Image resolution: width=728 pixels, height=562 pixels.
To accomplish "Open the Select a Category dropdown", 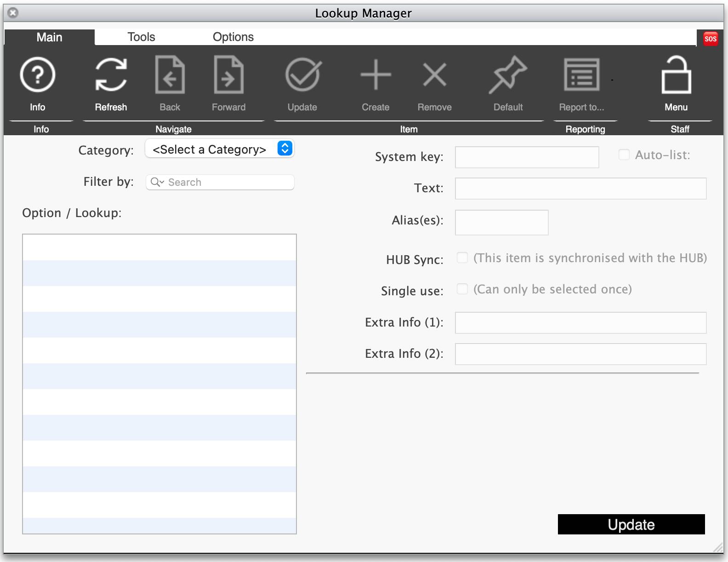I will [220, 149].
